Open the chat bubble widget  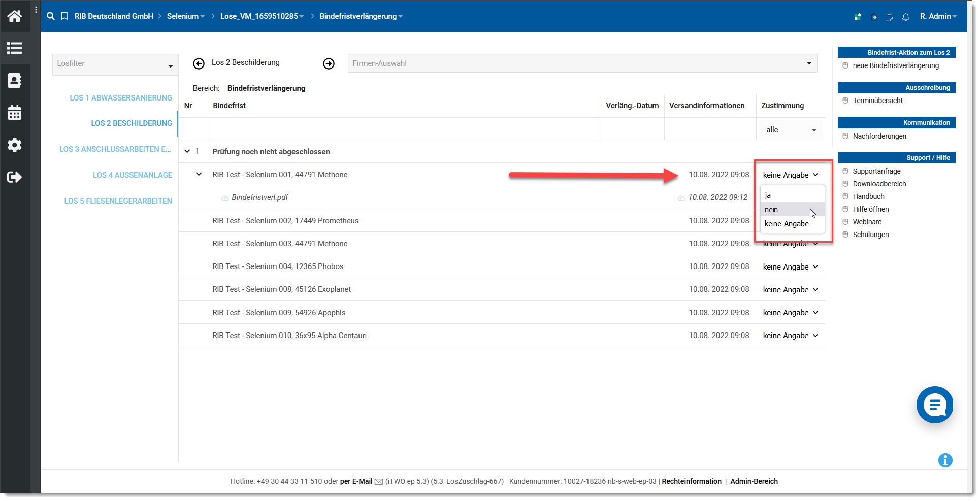[935, 405]
